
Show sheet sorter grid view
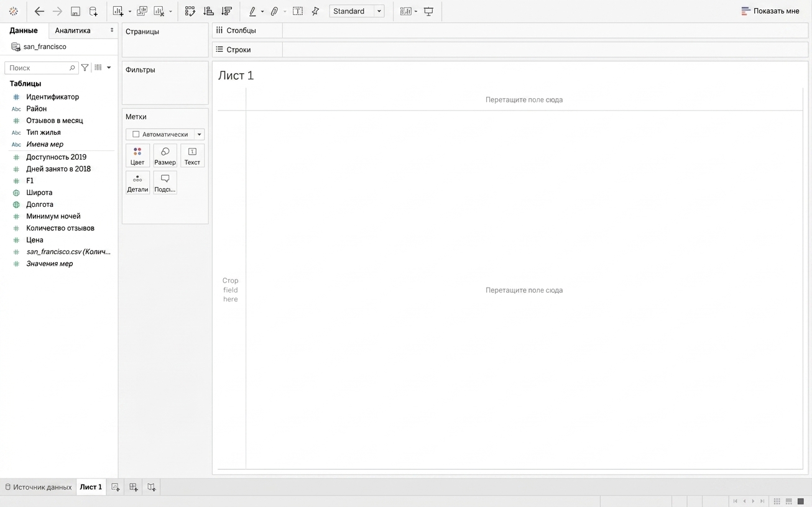click(777, 501)
